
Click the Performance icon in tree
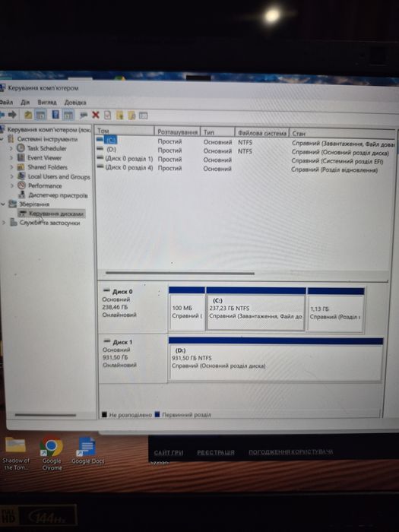coord(21,185)
